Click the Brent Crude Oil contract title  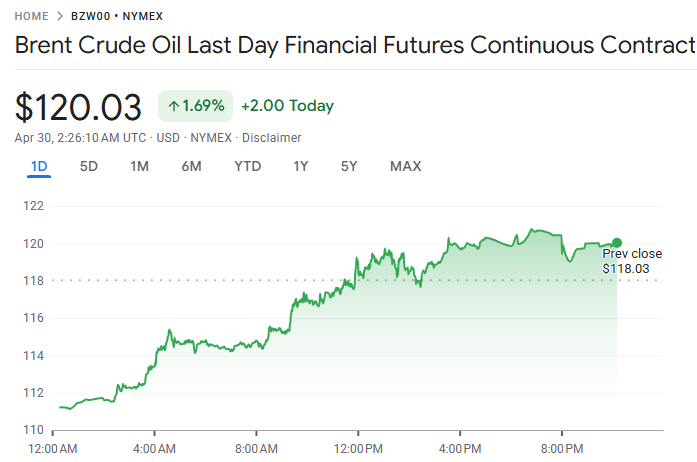[x=355, y=46]
